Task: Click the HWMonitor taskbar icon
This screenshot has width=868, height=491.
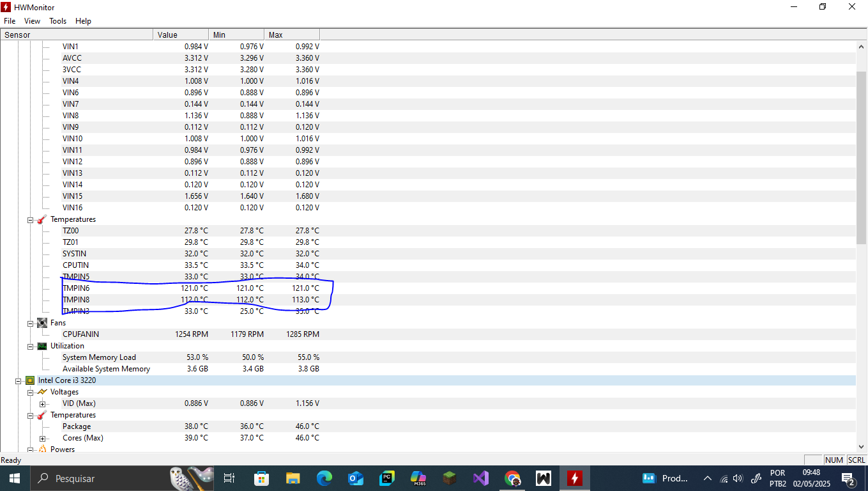Action: (x=575, y=478)
